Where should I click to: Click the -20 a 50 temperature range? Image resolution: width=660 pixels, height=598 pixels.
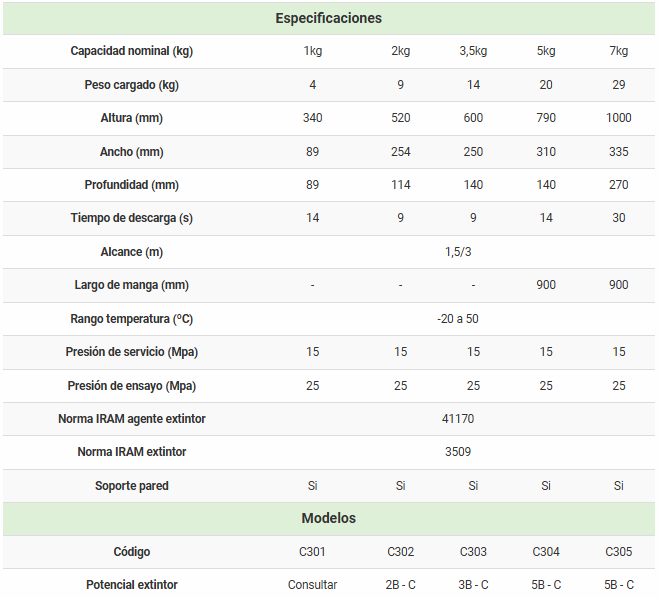458,318
